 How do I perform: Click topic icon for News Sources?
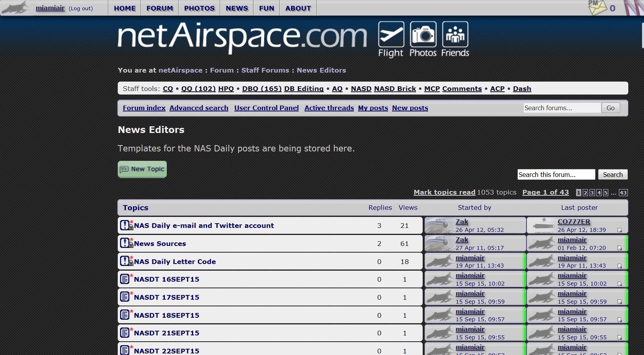coord(126,243)
